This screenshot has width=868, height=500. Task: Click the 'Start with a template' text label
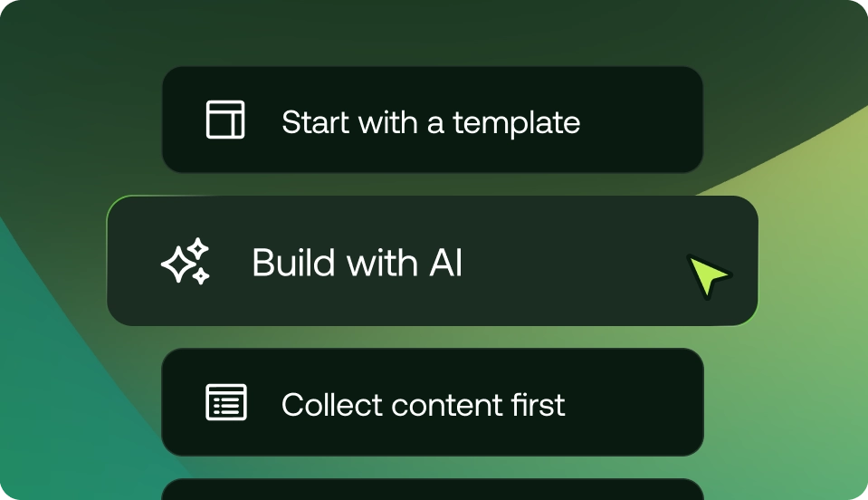pos(431,122)
